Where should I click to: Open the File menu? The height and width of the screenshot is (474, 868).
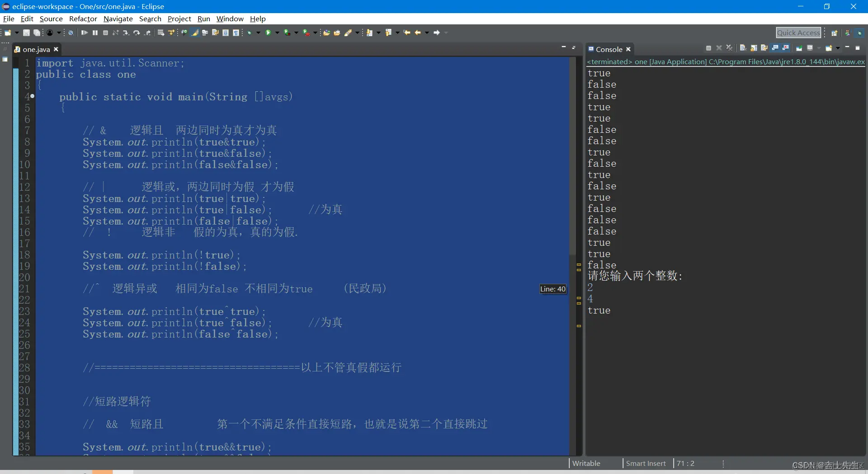click(9, 19)
